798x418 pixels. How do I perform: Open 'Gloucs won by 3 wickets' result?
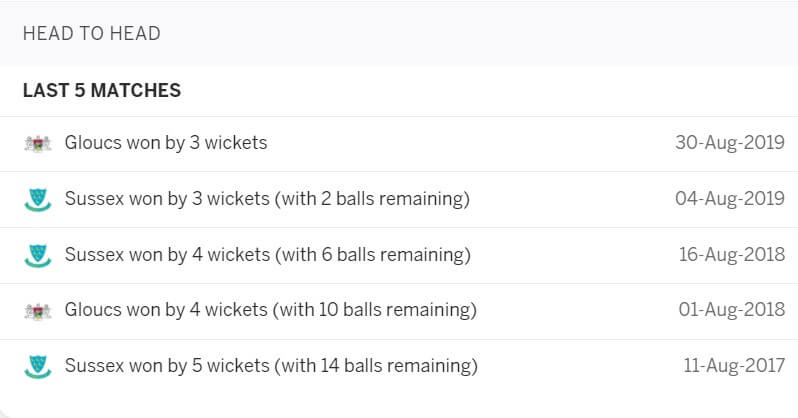tap(166, 143)
